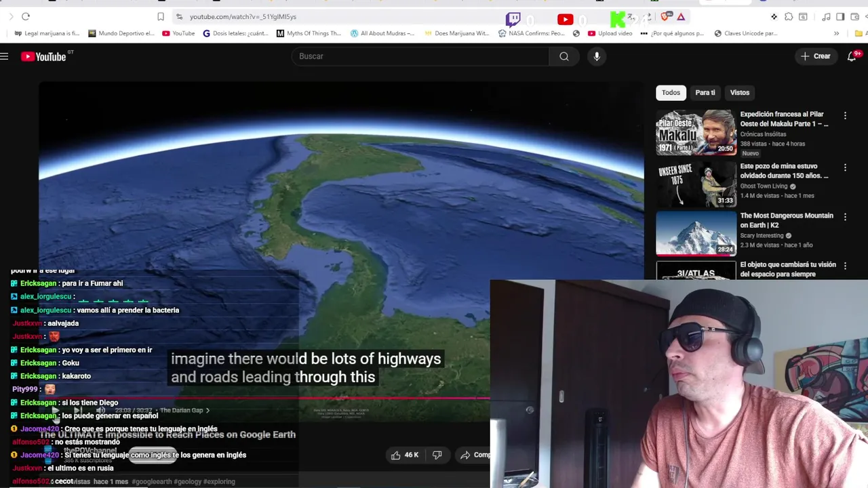Click the bookmark icon beside the address bar

click(x=161, y=16)
